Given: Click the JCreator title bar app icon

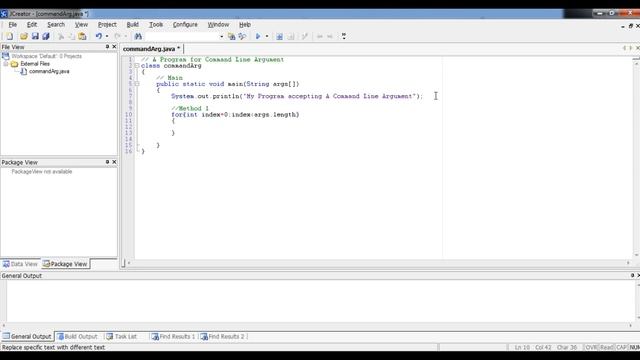Looking at the screenshot, I should point(4,14).
